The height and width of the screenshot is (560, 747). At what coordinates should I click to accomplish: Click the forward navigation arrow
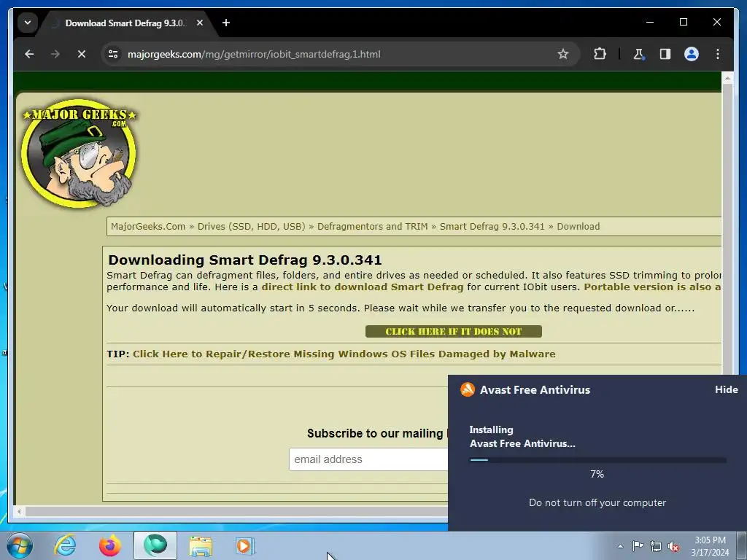click(55, 54)
